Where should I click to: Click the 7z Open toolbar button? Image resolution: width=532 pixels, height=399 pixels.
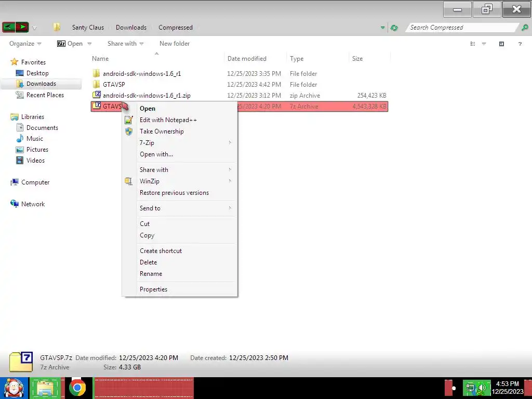70,44
